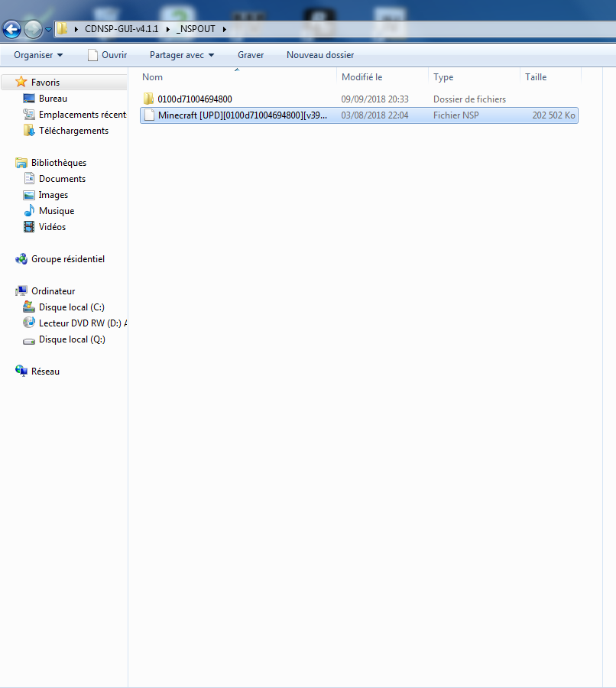Select CDNSP-GUI-v4.1.1 in the address path

(x=122, y=29)
